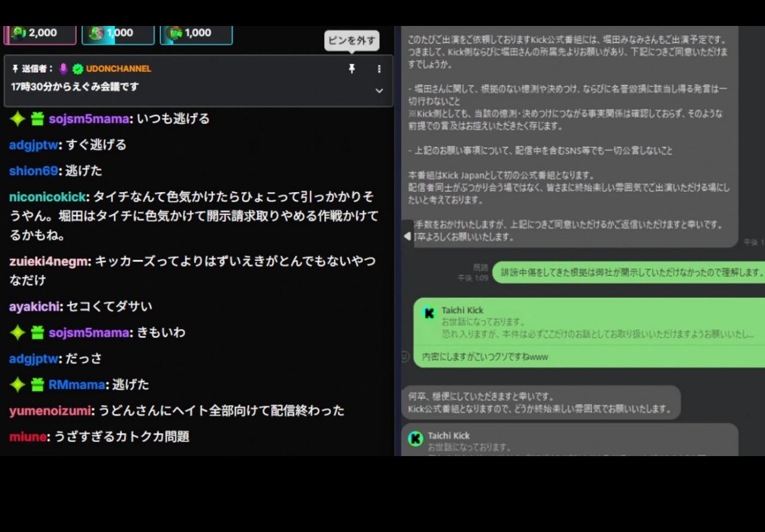This screenshot has width=765, height=532.
Task: Click zuieki4negm message starting キッカーズってよりは
Action: 193,271
